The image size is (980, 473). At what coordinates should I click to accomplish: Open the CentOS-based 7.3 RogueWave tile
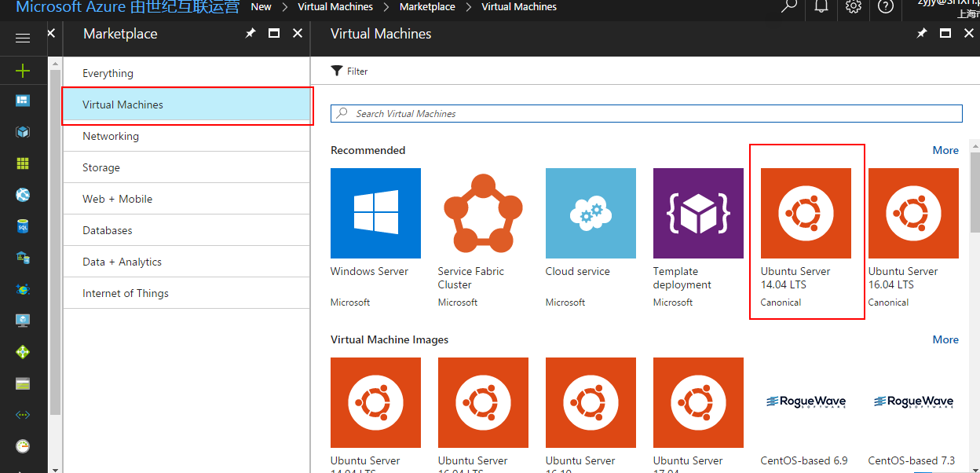(x=913, y=415)
